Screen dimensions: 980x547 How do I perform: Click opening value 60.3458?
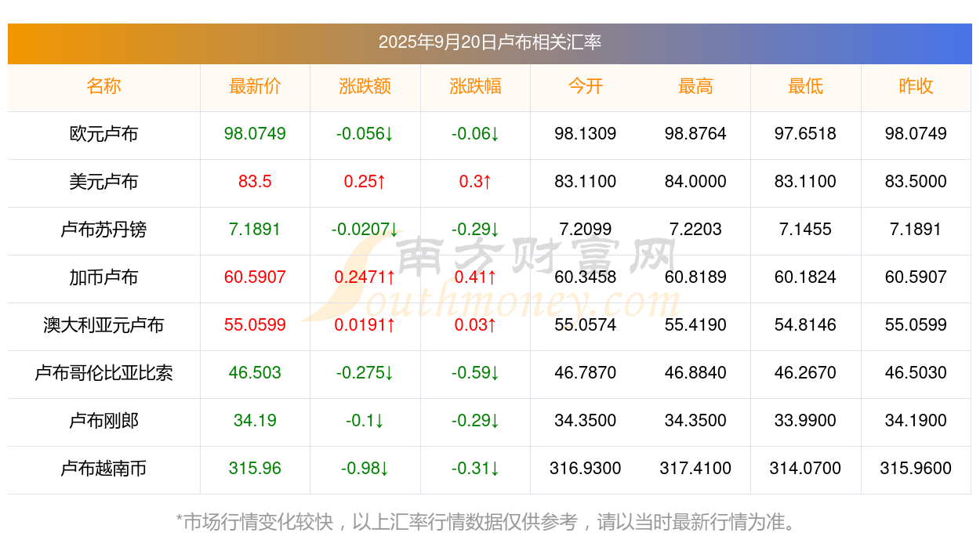[x=586, y=277]
